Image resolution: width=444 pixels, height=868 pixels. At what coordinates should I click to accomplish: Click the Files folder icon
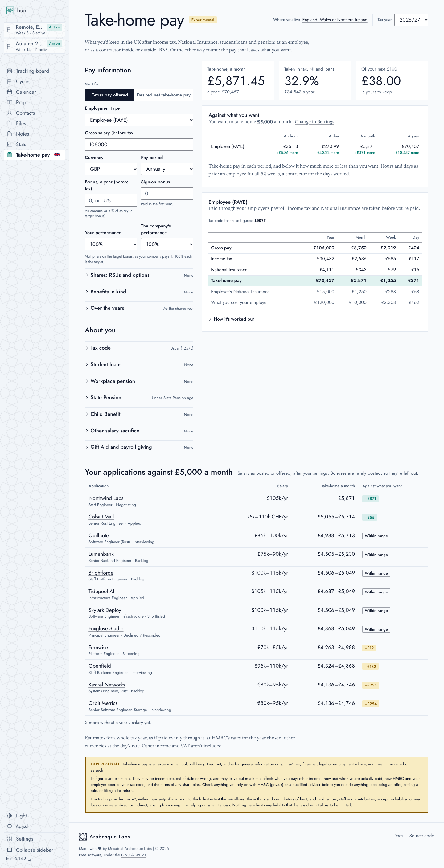coord(10,123)
